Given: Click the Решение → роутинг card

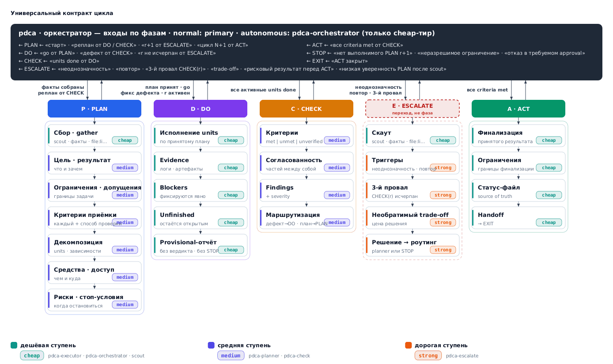Looking at the screenshot, I should pyautogui.click(x=412, y=245).
